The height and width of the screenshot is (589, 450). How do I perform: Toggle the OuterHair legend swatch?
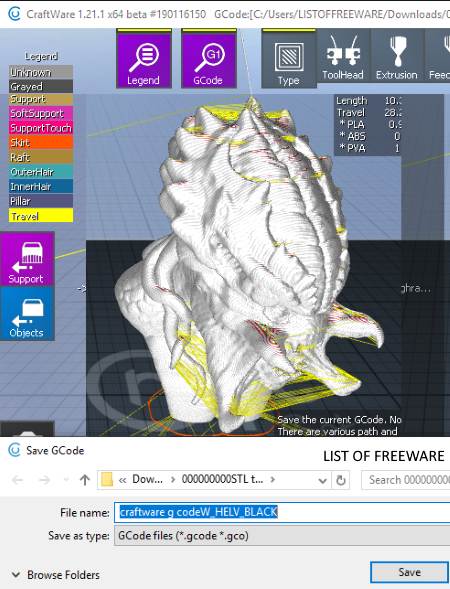coord(41,172)
